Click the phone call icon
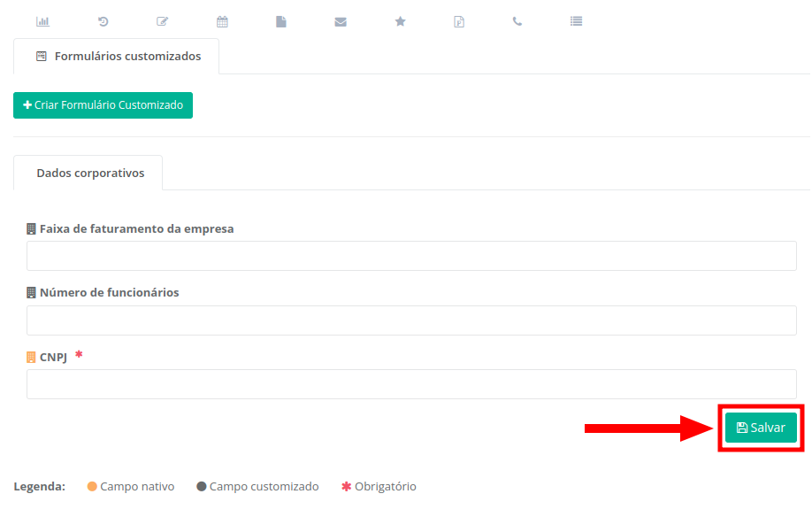This screenshot has height=517, width=812. (x=517, y=21)
